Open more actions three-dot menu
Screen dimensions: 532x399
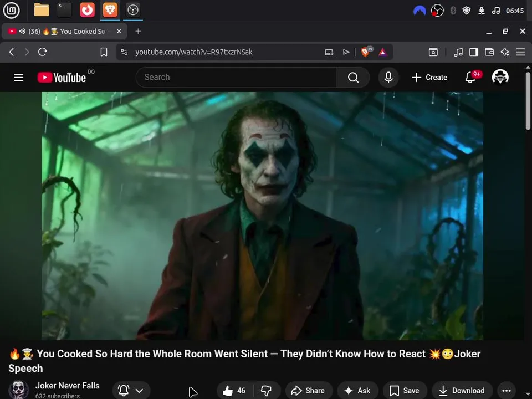pos(507,391)
